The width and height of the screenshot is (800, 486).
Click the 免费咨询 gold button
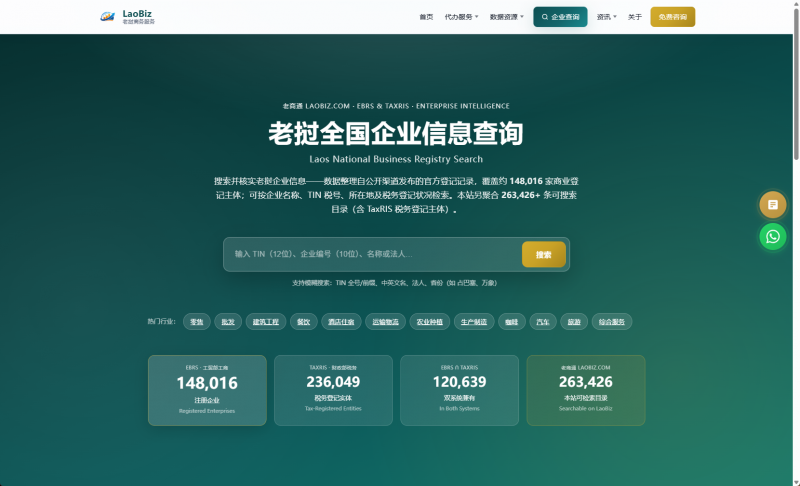(672, 17)
